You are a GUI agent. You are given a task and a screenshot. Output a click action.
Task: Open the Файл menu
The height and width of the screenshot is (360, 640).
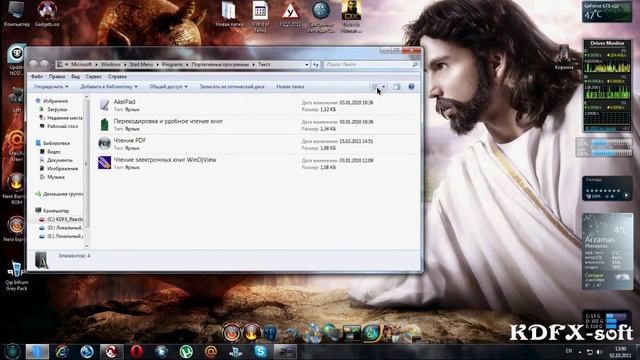pos(37,76)
